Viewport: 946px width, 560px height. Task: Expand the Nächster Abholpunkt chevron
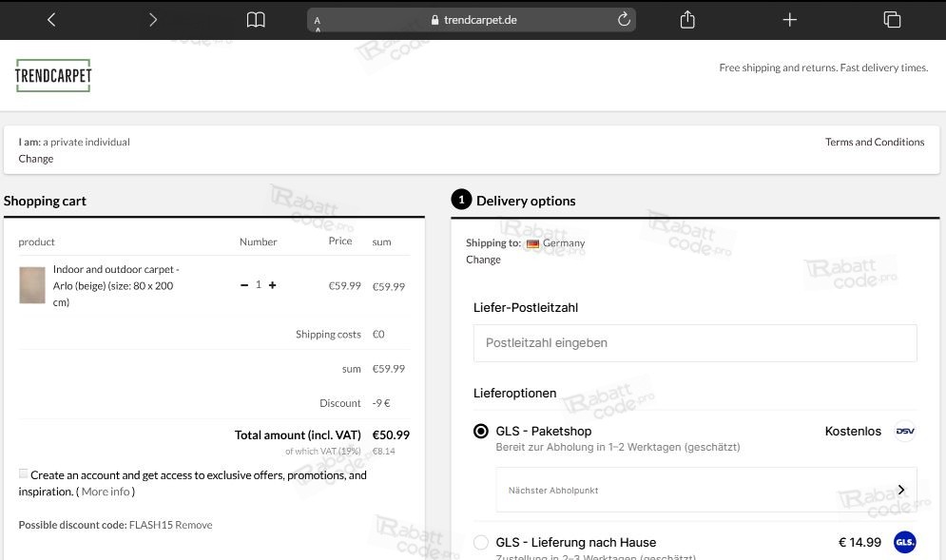(901, 490)
